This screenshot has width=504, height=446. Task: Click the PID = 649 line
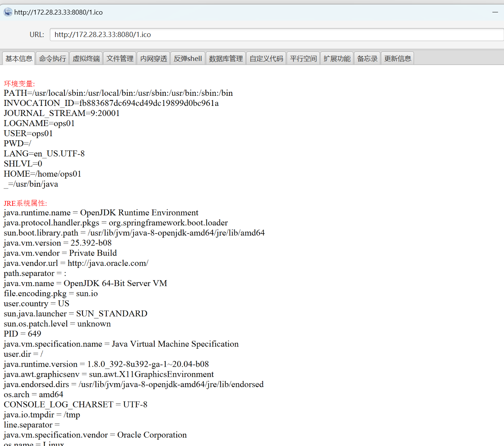point(22,334)
